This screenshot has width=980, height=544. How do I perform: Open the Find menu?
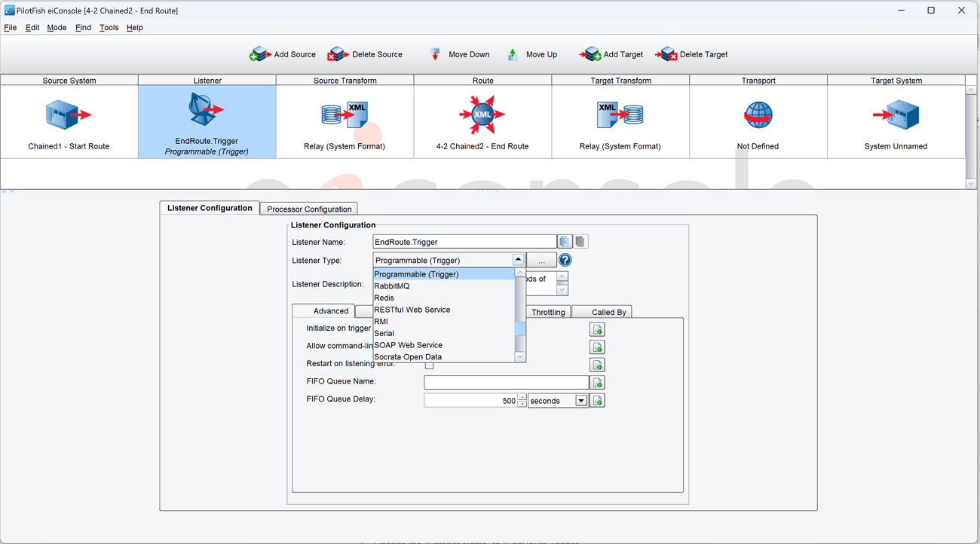[x=83, y=28]
